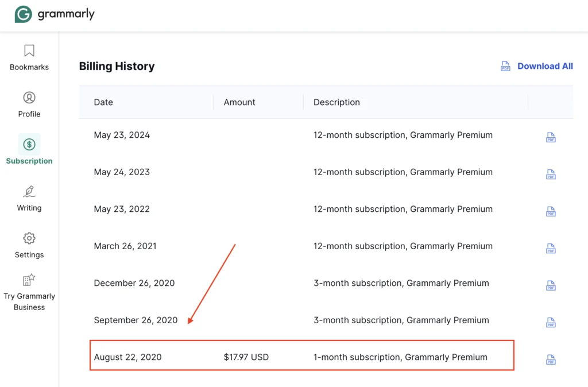Image resolution: width=588 pixels, height=387 pixels.
Task: Click the Download All link
Action: click(x=544, y=66)
